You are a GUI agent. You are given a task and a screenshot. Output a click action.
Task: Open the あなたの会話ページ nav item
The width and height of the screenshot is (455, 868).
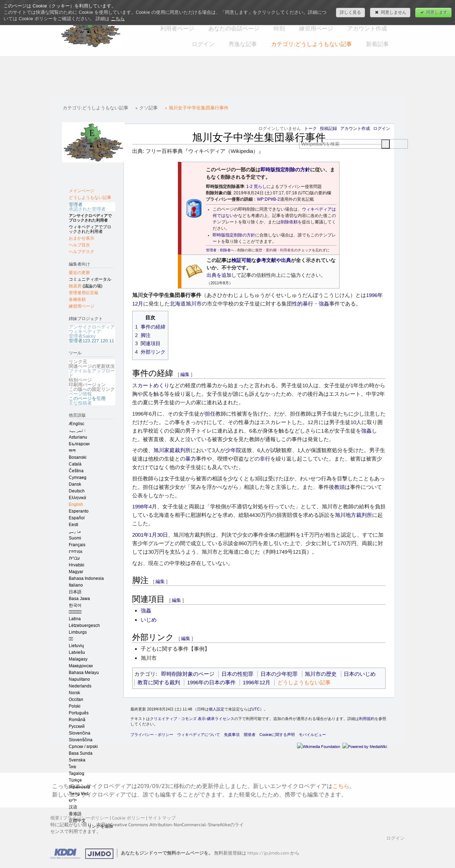click(x=234, y=29)
